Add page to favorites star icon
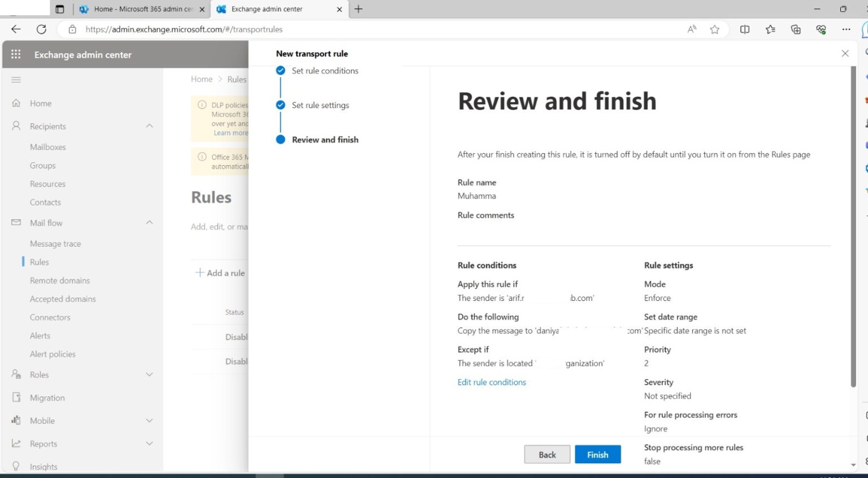Screen dimensions: 868x478 click(x=714, y=29)
